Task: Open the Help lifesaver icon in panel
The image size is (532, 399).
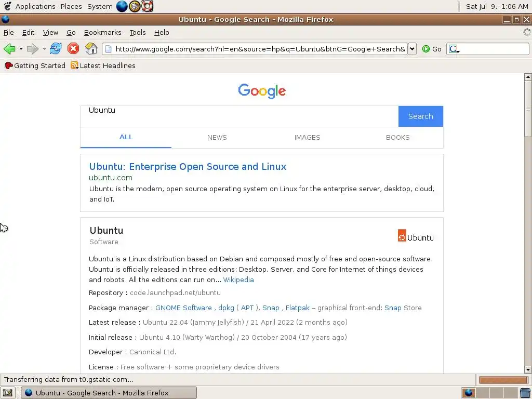Action: tap(147, 6)
